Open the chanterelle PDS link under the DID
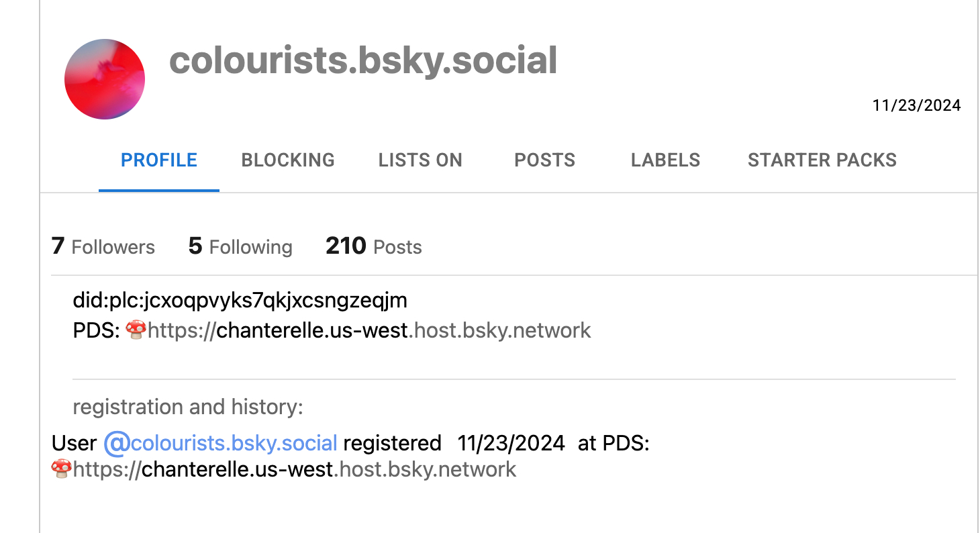The width and height of the screenshot is (980, 533). tap(369, 330)
